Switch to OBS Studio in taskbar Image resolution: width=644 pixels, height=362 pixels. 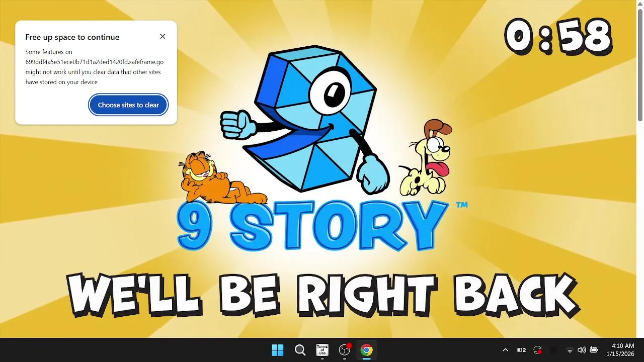pyautogui.click(x=345, y=350)
